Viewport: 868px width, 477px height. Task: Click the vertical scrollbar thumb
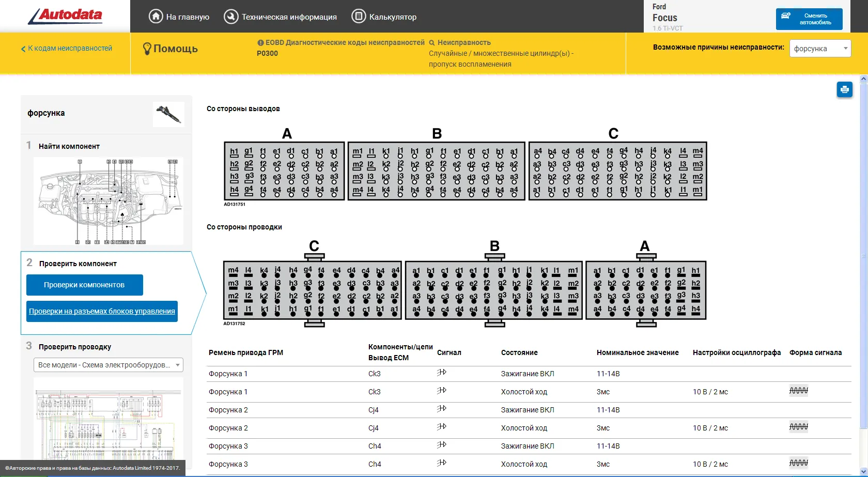point(863,256)
